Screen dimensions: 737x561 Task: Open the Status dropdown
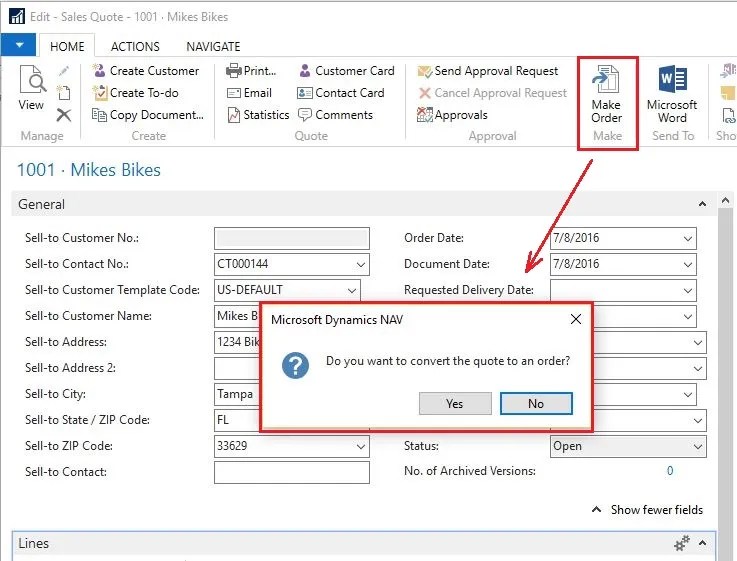(x=698, y=446)
